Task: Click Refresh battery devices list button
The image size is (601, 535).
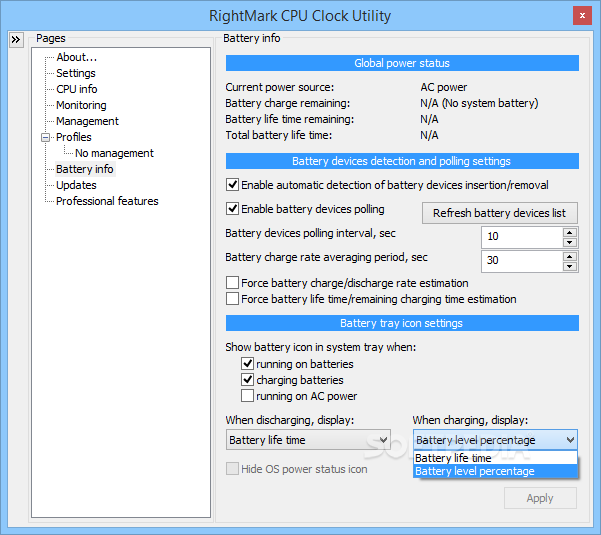Action: coord(499,213)
